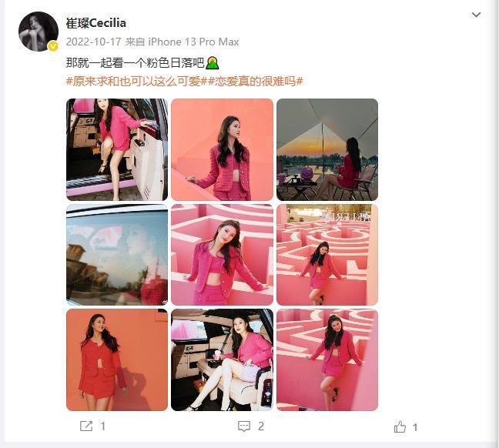The image size is (499, 448).
Task: Open the red suit orange wall photo
Action: pyautogui.click(x=117, y=360)
